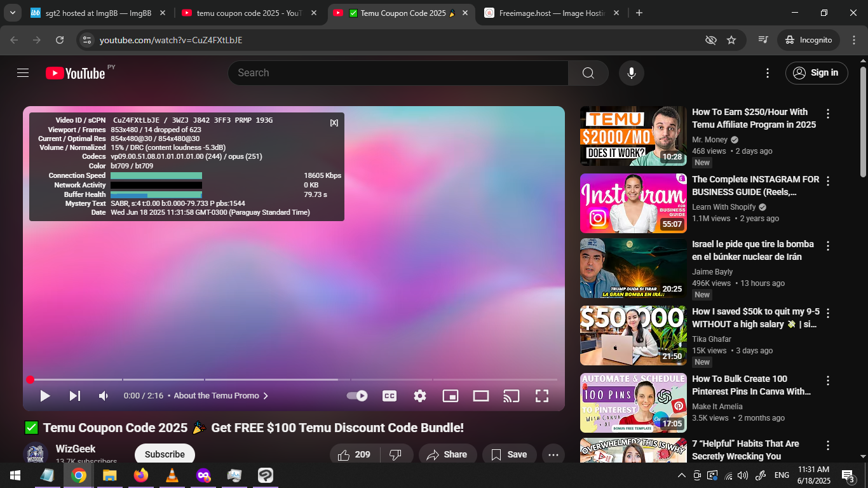Reload the current page
This screenshot has height=488, width=868.
coord(60,40)
